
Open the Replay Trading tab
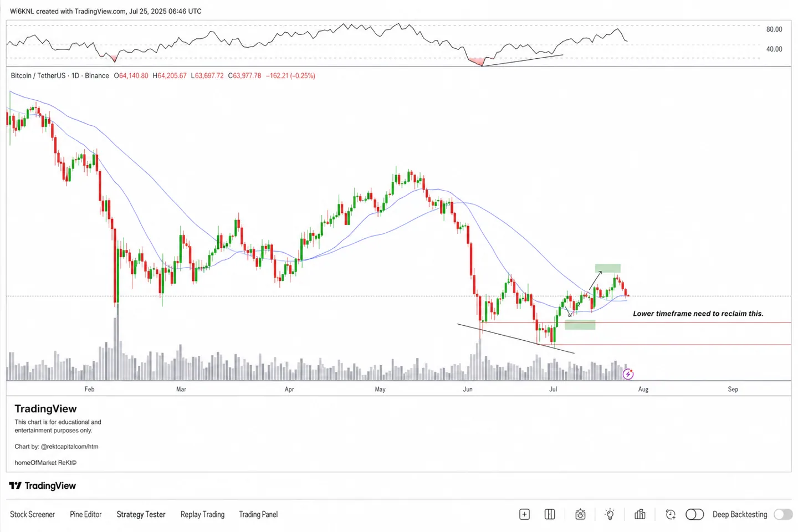coord(202,514)
